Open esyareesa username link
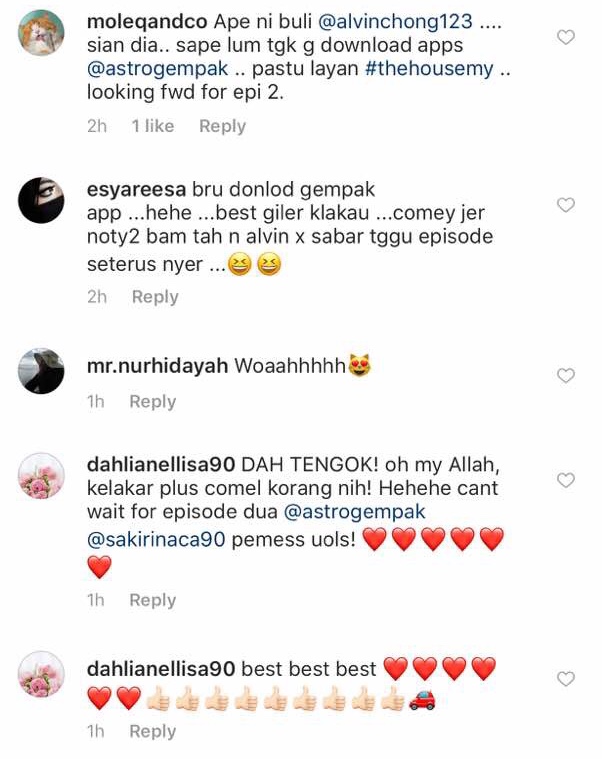The width and height of the screenshot is (602, 759). [x=136, y=189]
